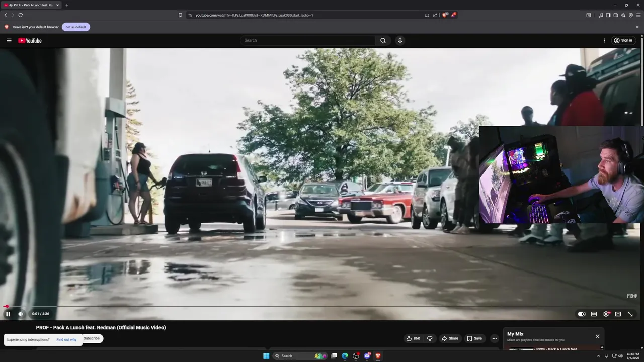Open Microsoft Edge from taskbar
Viewport: 644px width, 362px height.
tap(345, 356)
